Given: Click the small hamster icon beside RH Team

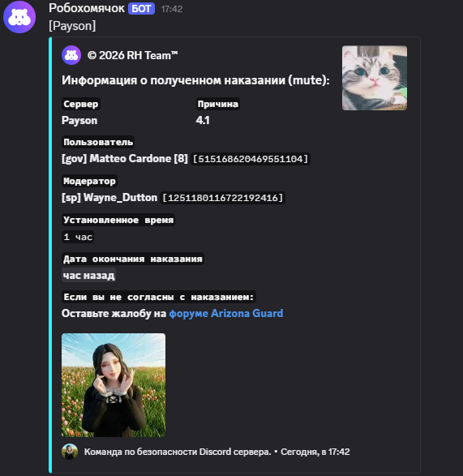Looking at the screenshot, I should 71,55.
